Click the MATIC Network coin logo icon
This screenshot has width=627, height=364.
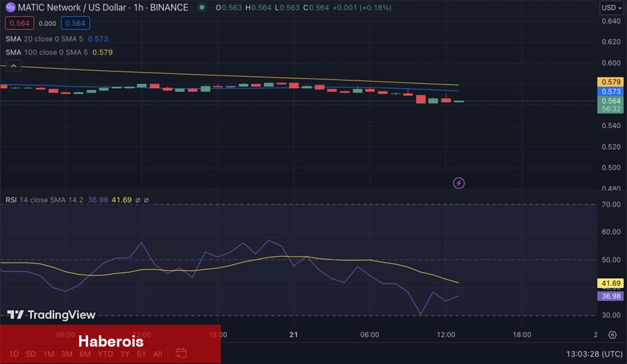11,7
